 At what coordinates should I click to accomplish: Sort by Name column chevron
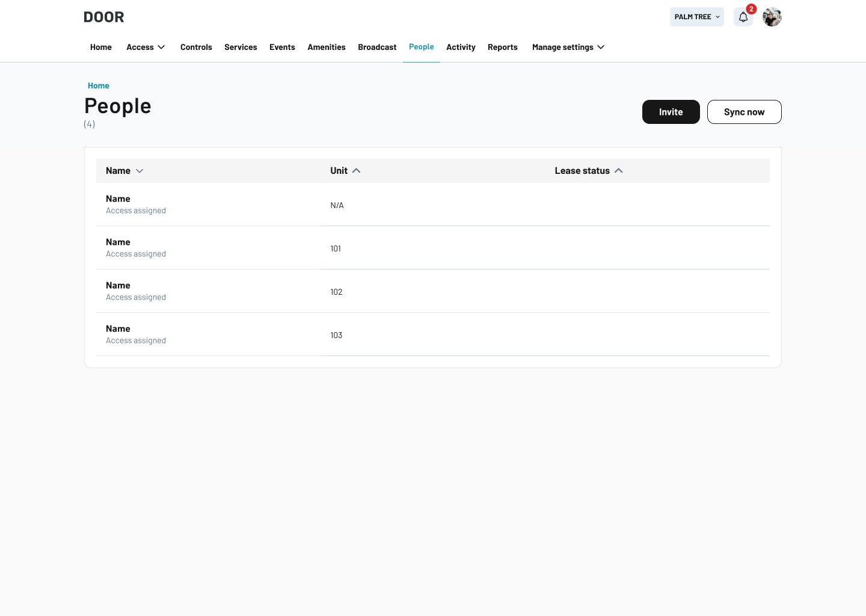coord(140,171)
